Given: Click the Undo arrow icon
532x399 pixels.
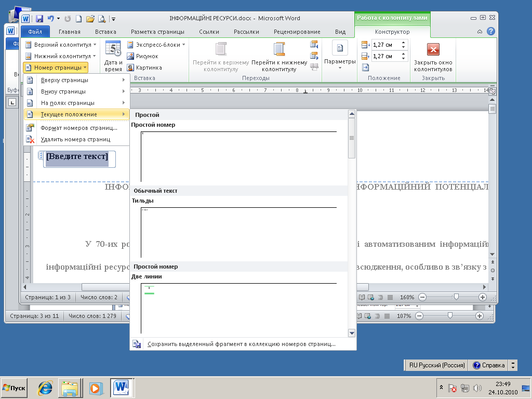Looking at the screenshot, I should click(x=50, y=19).
